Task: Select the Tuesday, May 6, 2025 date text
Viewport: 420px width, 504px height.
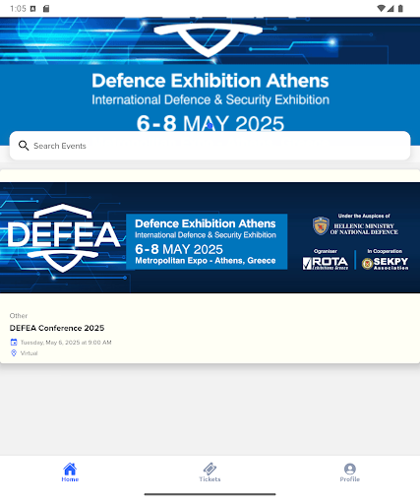Action: 66,343
